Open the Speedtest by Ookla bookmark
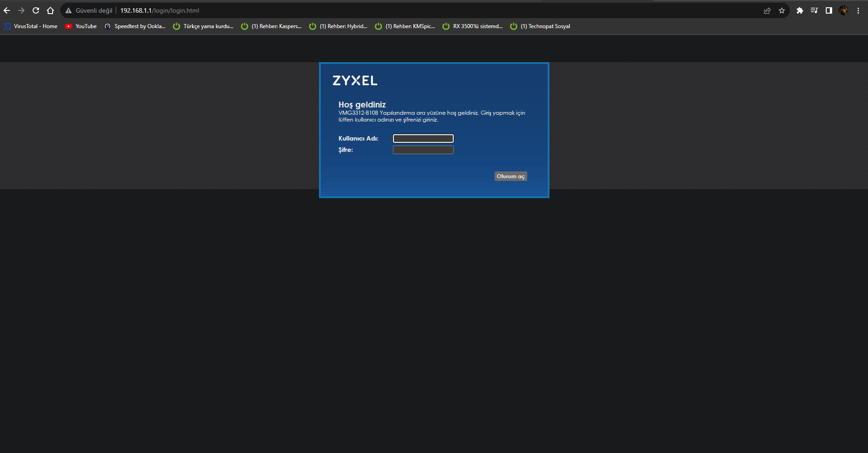 pos(135,26)
